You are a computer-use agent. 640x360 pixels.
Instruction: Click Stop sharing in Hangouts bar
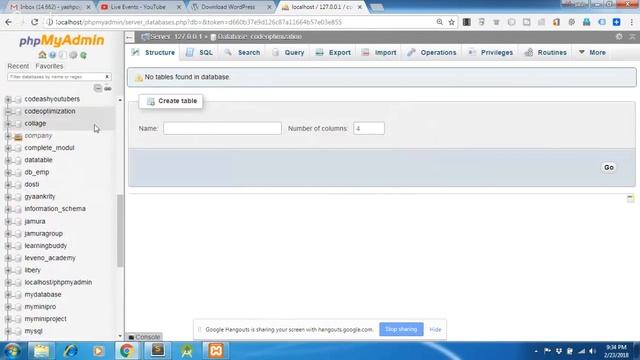pos(401,329)
